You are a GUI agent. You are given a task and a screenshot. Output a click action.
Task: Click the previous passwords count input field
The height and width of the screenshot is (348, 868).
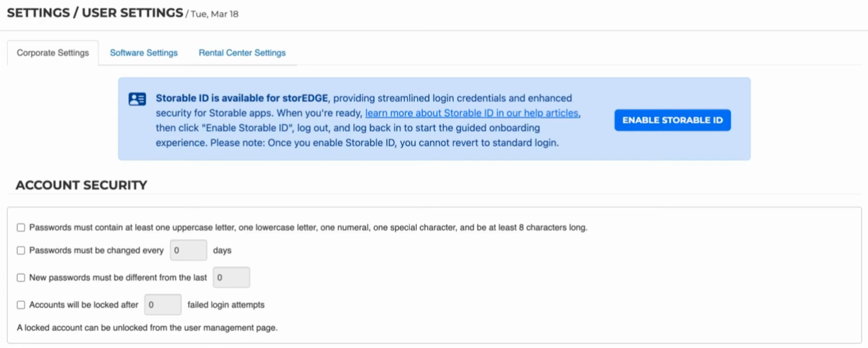coord(231,277)
